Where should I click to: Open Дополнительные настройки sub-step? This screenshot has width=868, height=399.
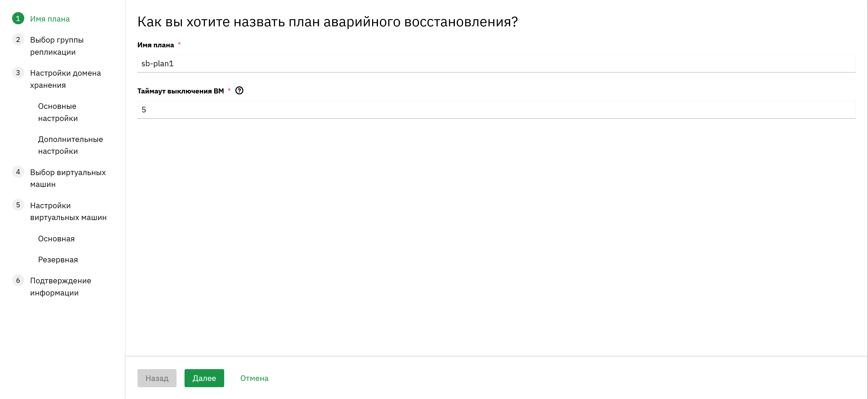point(70,145)
